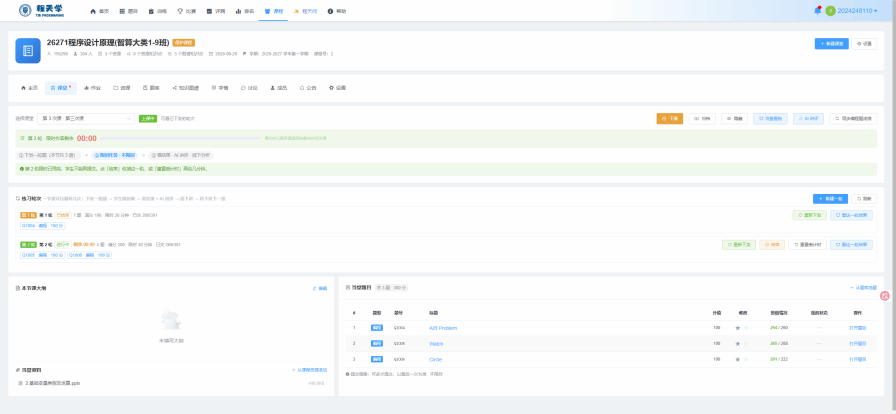Image resolution: width=896 pixels, height=414 pixels.
Task: Select the 限时作答 step pill
Action: click(x=114, y=155)
